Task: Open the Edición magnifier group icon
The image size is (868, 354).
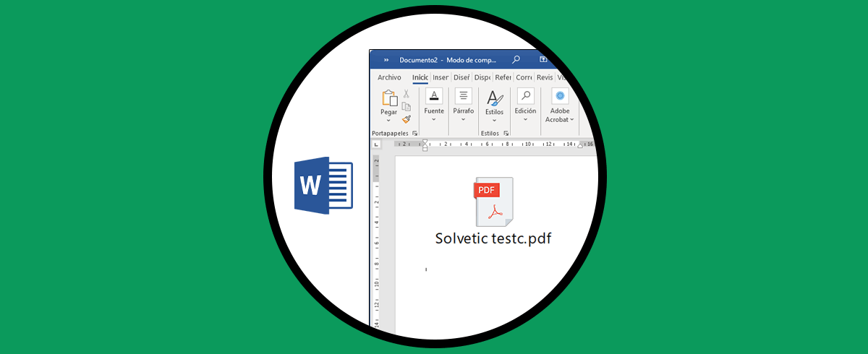Action: click(525, 96)
